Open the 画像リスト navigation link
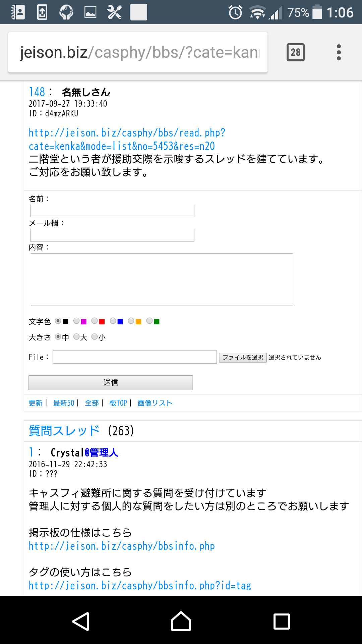Image resolution: width=362 pixels, height=644 pixels. click(x=155, y=403)
